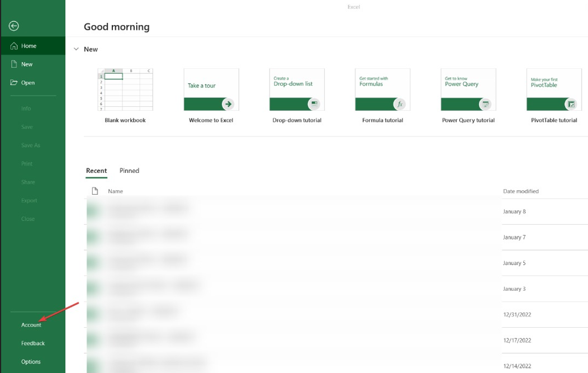Open the recent file modified January 8
Screen dimensions: 588x373
pyautogui.click(x=336, y=211)
